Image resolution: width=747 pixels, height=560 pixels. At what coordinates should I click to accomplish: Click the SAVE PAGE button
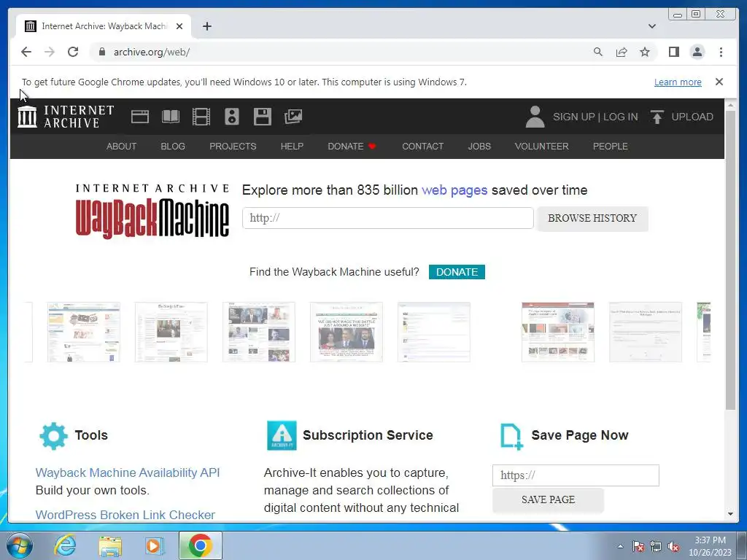pos(548,499)
